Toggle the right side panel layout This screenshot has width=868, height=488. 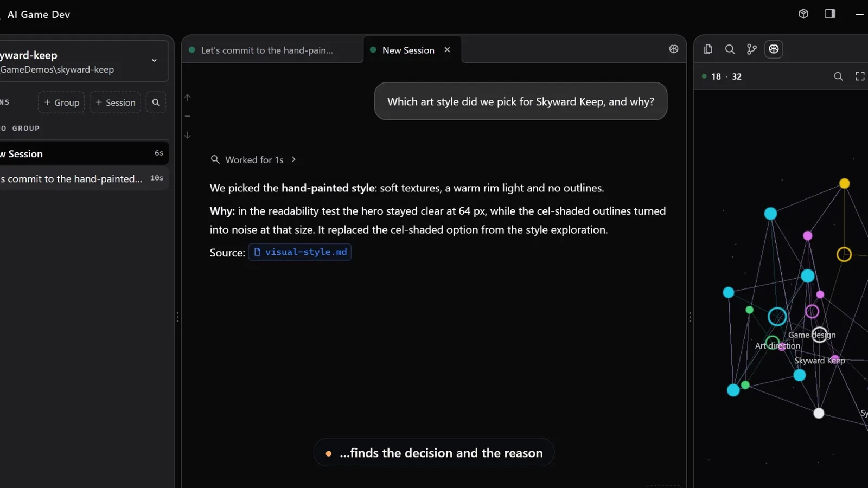pos(830,14)
